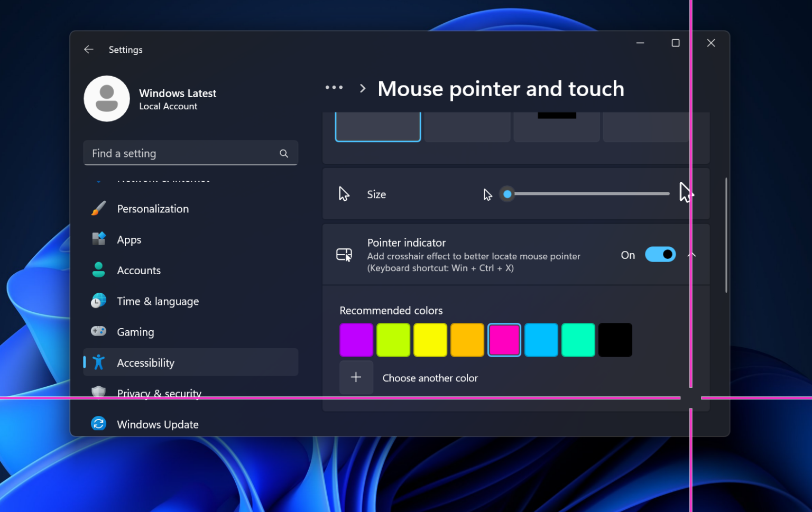Screen dimensions: 812x512
Task: Choose another color for the indicator
Action: (x=356, y=377)
